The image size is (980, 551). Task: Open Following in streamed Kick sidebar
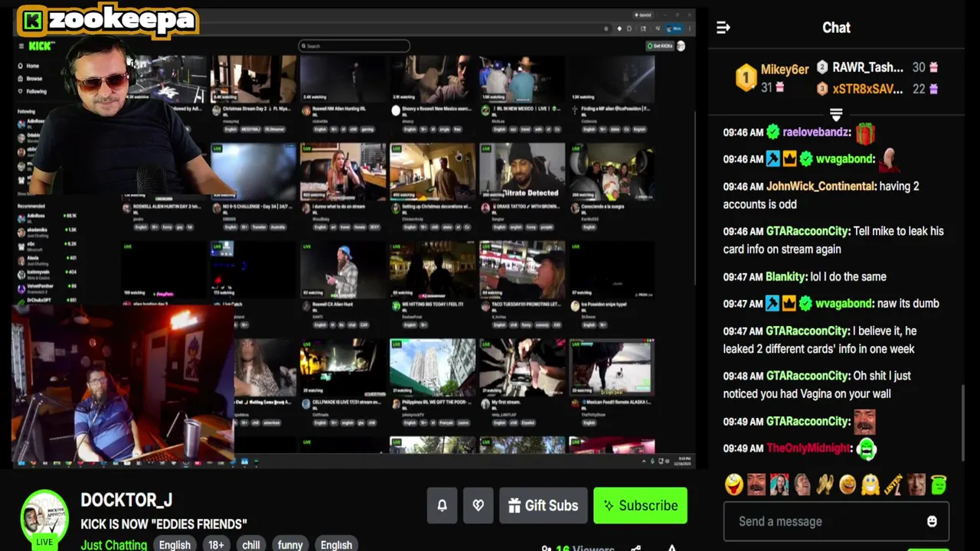pyautogui.click(x=35, y=91)
